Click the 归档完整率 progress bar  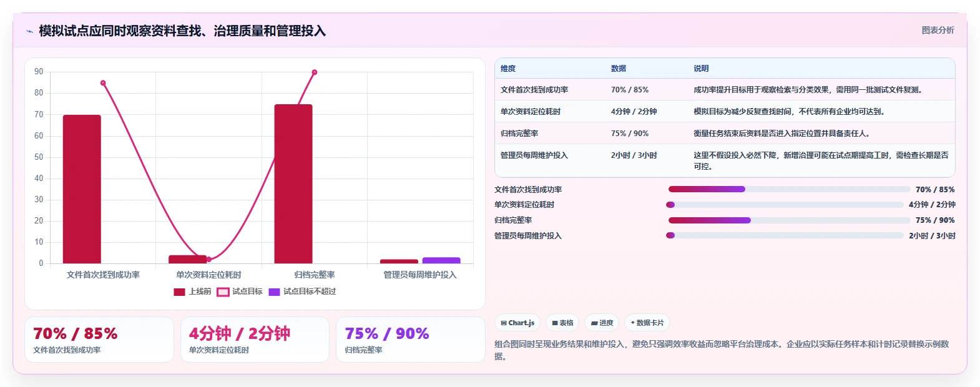click(789, 220)
